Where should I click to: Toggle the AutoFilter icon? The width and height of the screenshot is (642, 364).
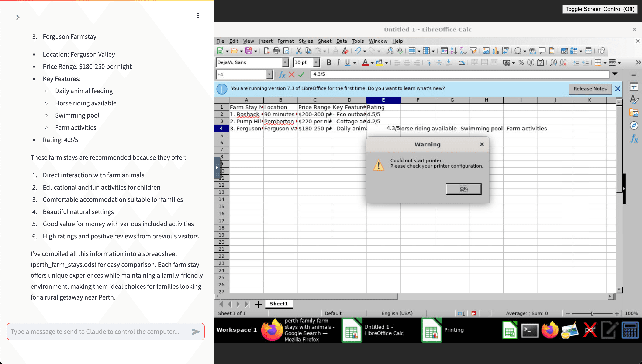(x=473, y=51)
